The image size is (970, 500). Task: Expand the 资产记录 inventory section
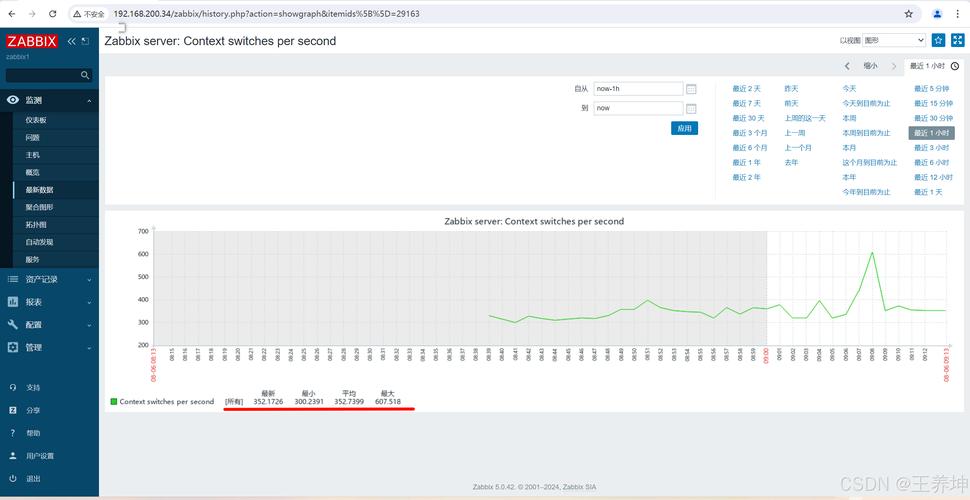pyautogui.click(x=49, y=280)
